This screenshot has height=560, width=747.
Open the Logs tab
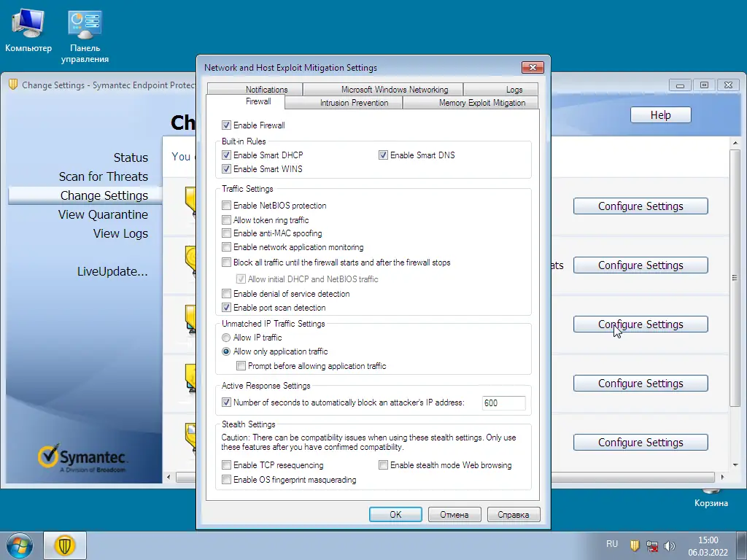pyautogui.click(x=501, y=90)
